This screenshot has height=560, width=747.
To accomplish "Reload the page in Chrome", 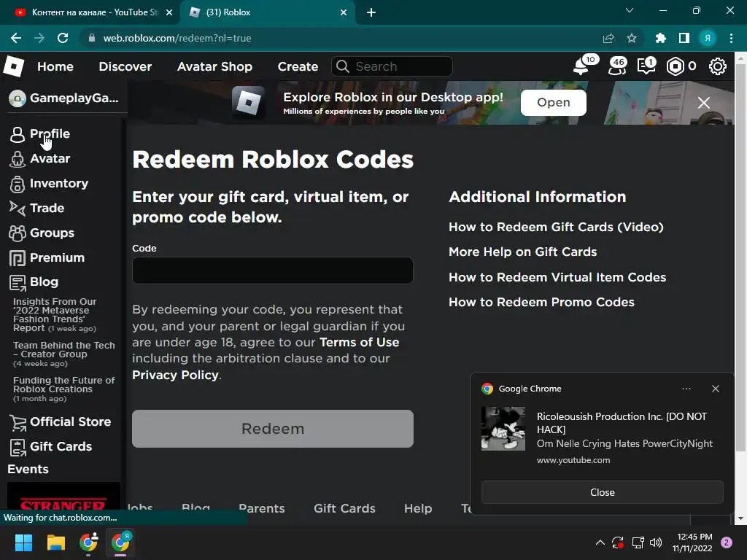I will (x=63, y=38).
